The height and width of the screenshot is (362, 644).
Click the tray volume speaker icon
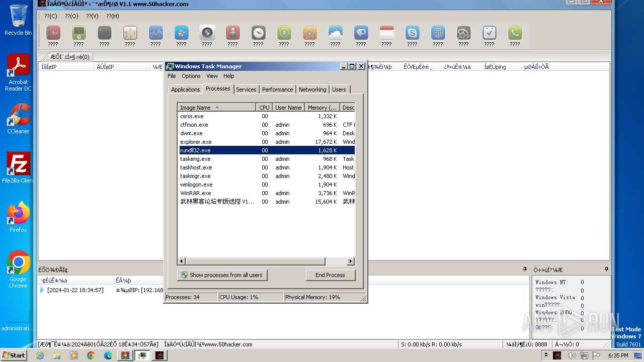coord(572,355)
